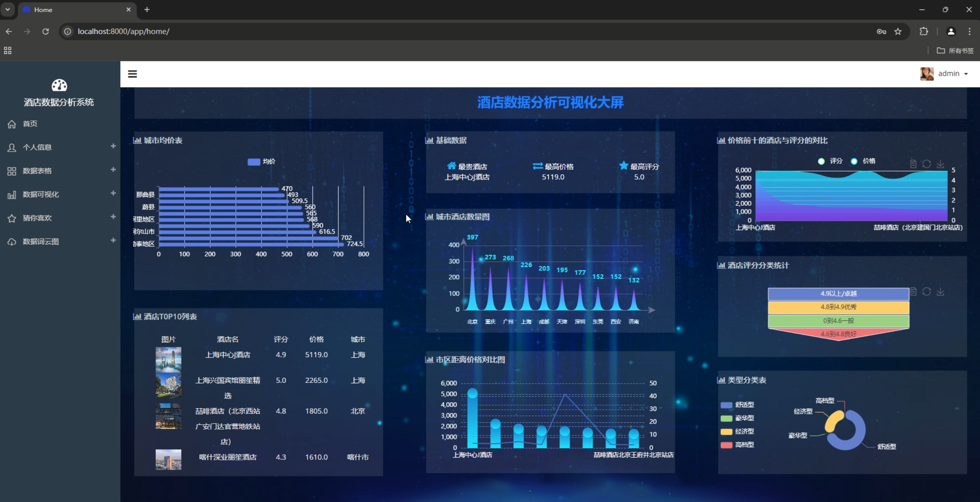The width and height of the screenshot is (980, 502).
Task: Click the dashboard logo icon in sidebar
Action: tap(59, 85)
